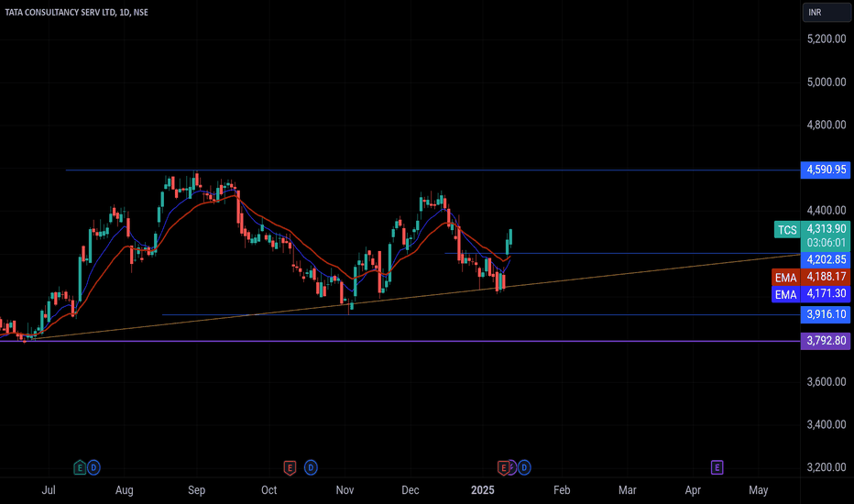This screenshot has width=854, height=504.
Task: Open the dividend marker in late July
Action: click(93, 467)
